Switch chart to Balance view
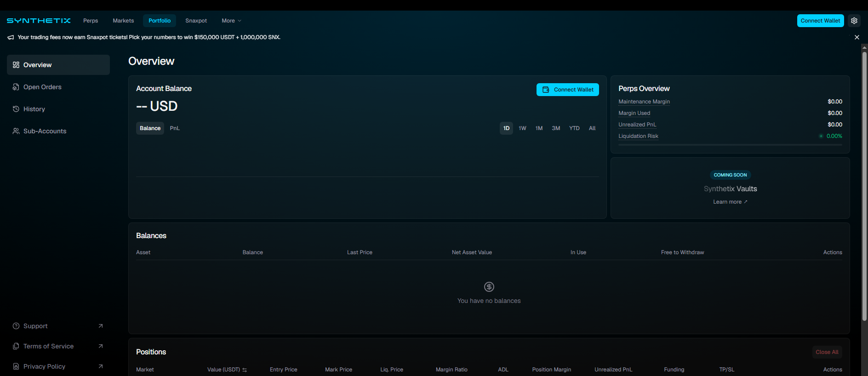This screenshot has width=868, height=376. [150, 128]
